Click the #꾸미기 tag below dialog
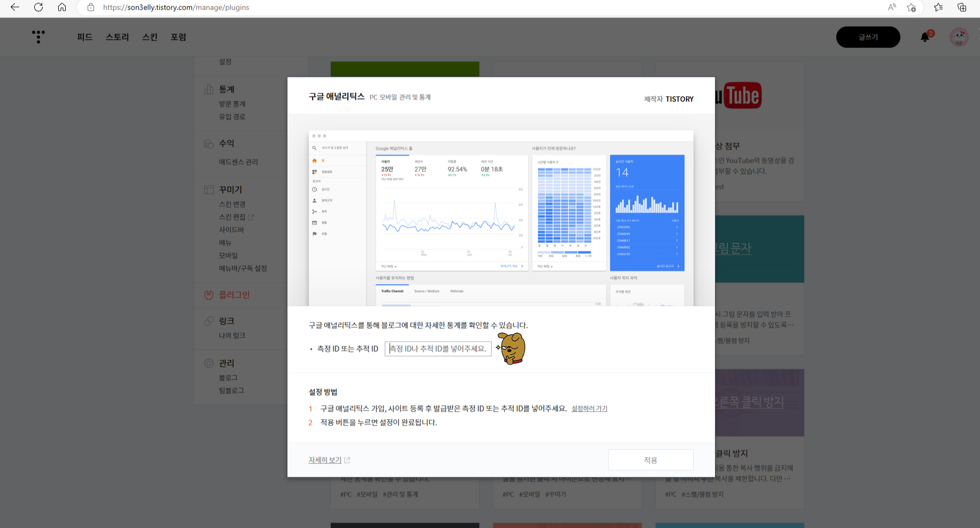This screenshot has width=980, height=528. [556, 494]
